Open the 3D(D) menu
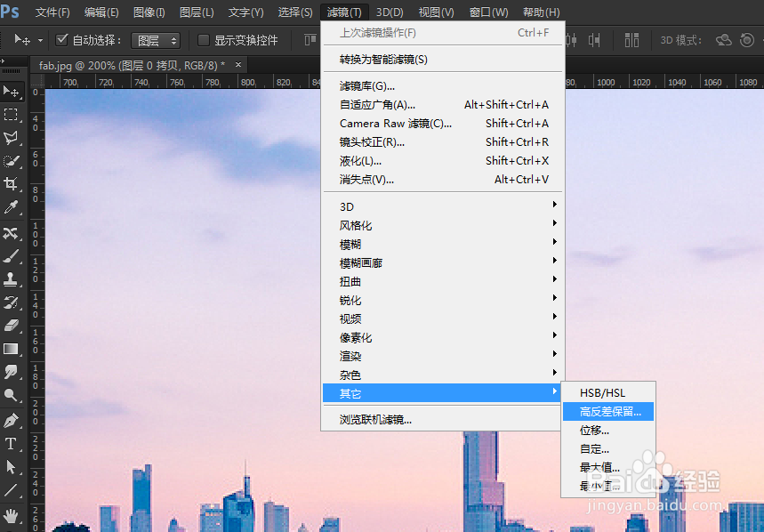The image size is (764, 532). [x=390, y=12]
